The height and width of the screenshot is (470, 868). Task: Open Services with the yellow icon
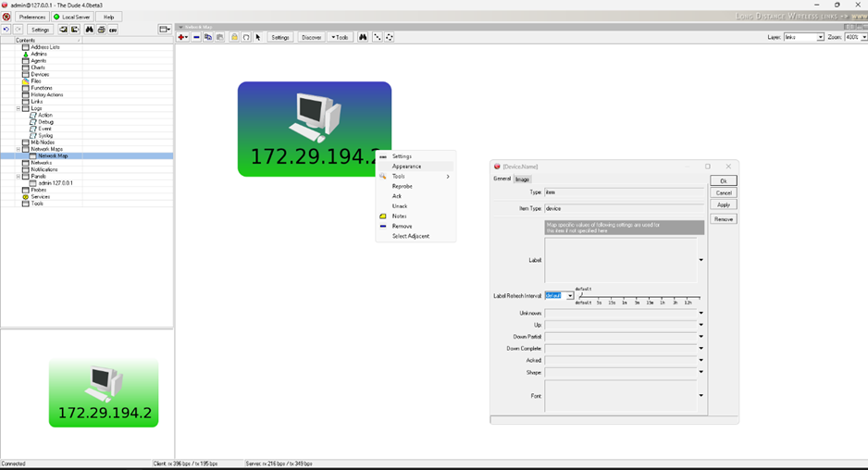[x=26, y=196]
